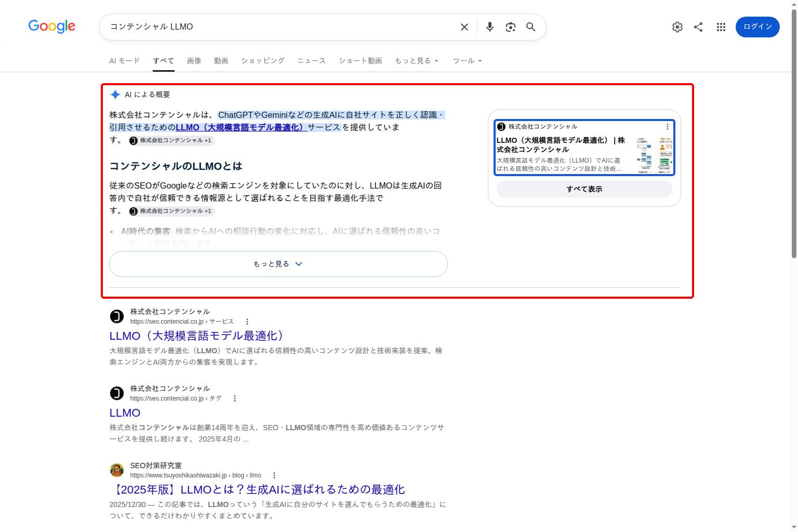Click the Google logo
798x532 pixels.
52,26
